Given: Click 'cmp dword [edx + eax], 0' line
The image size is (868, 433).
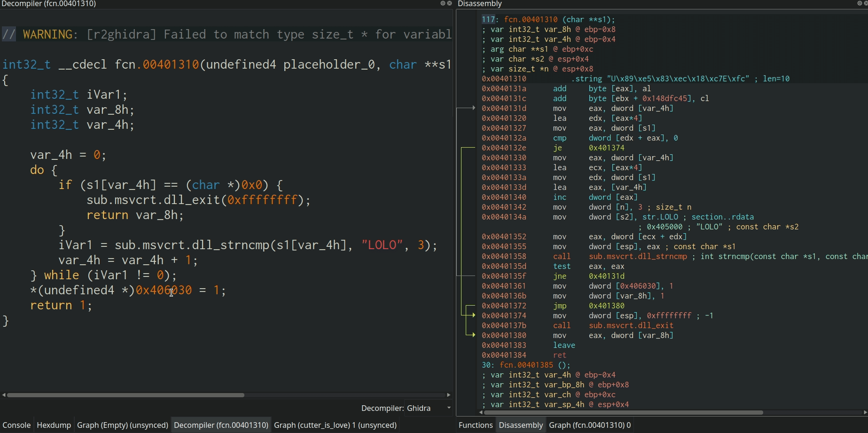Looking at the screenshot, I should (616, 138).
